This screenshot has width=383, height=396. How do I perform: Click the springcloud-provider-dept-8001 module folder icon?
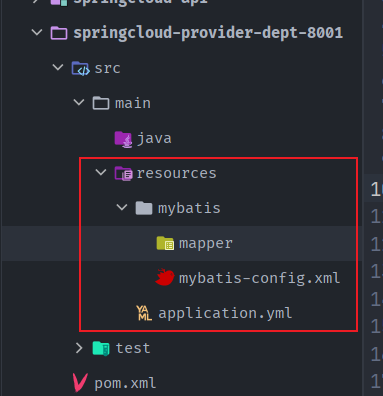tap(59, 33)
